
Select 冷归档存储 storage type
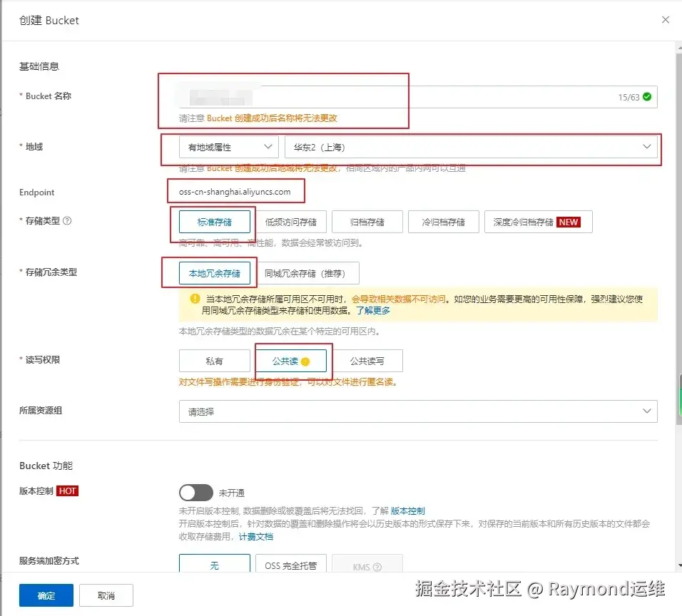point(444,222)
